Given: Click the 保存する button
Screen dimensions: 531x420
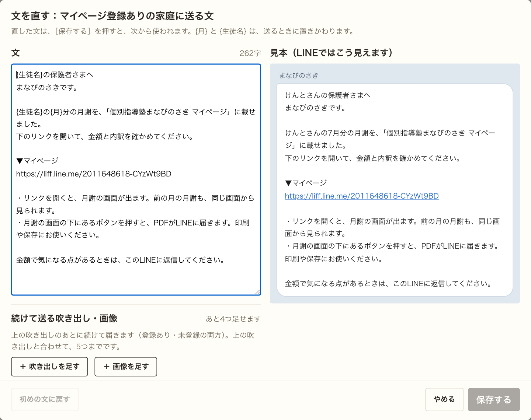Looking at the screenshot, I should (x=494, y=399).
